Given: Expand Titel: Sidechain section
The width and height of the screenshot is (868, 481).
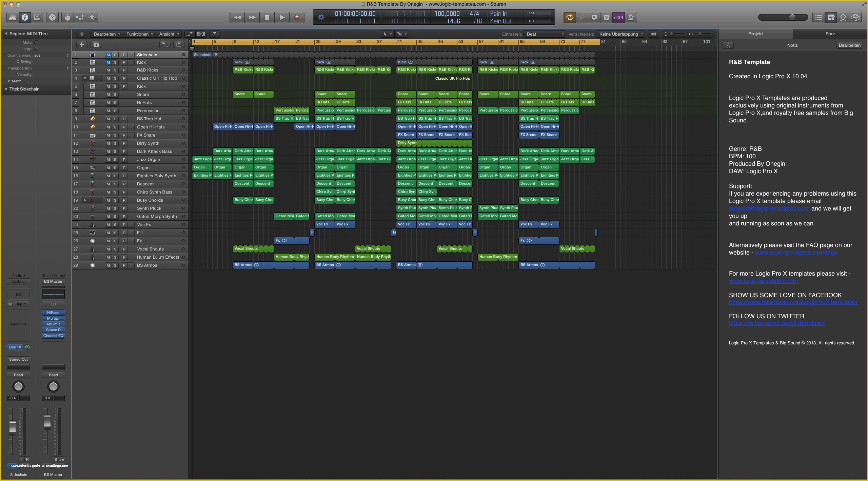Looking at the screenshot, I should pyautogui.click(x=6, y=89).
